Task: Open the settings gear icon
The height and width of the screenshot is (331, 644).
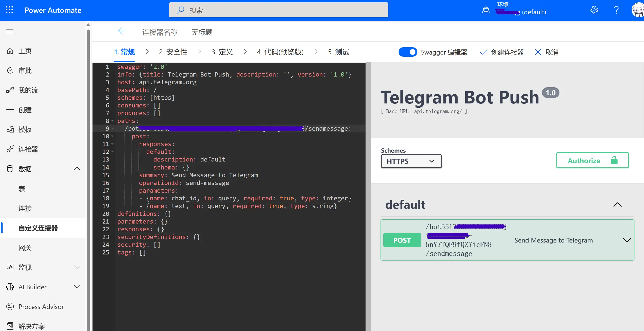Action: tap(594, 10)
